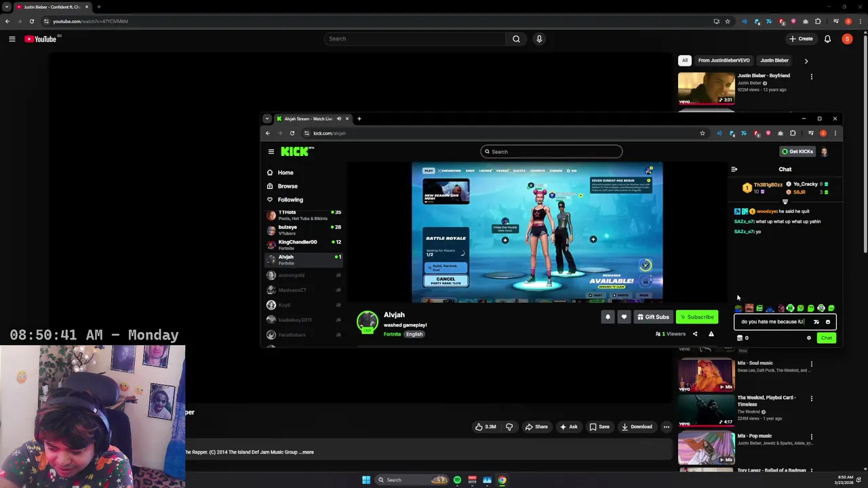Image resolution: width=868 pixels, height=488 pixels.
Task: Click the Kick logo
Action: (x=297, y=151)
